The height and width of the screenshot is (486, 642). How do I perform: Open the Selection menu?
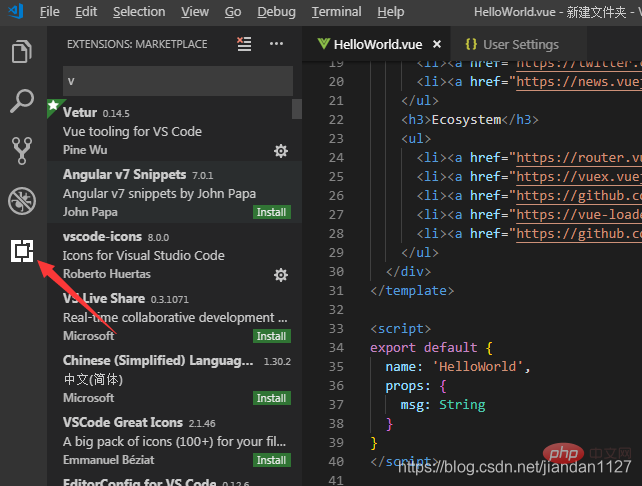[x=139, y=12]
